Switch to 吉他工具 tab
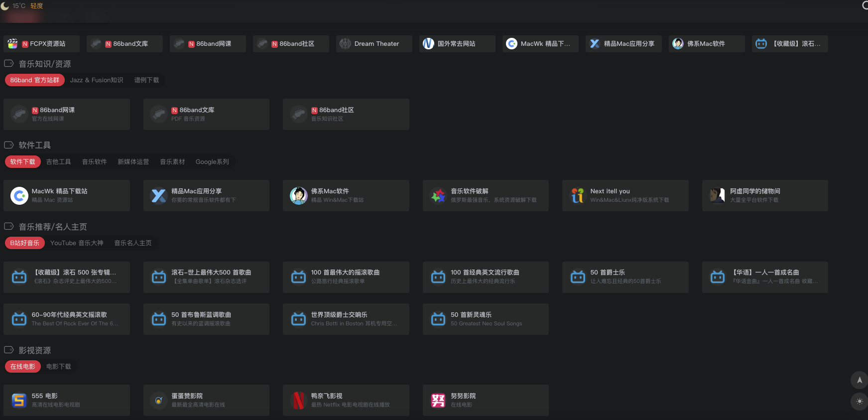 [x=59, y=162]
